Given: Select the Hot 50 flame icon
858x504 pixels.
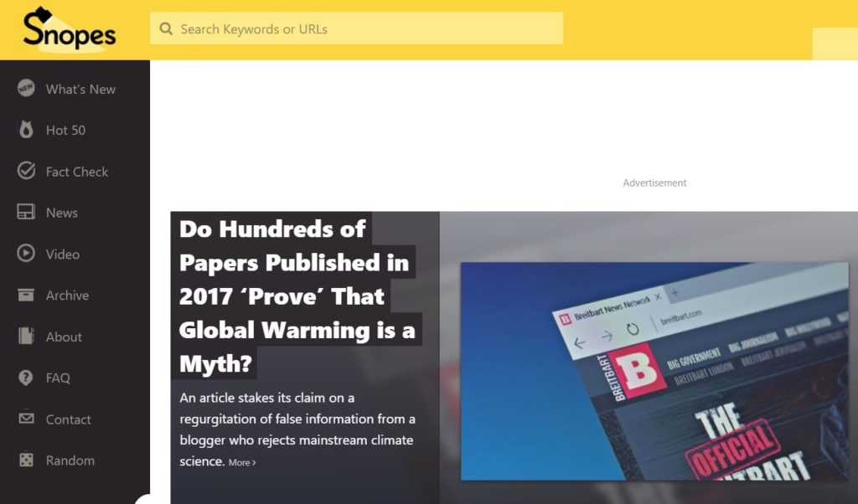Looking at the screenshot, I should tap(25, 130).
